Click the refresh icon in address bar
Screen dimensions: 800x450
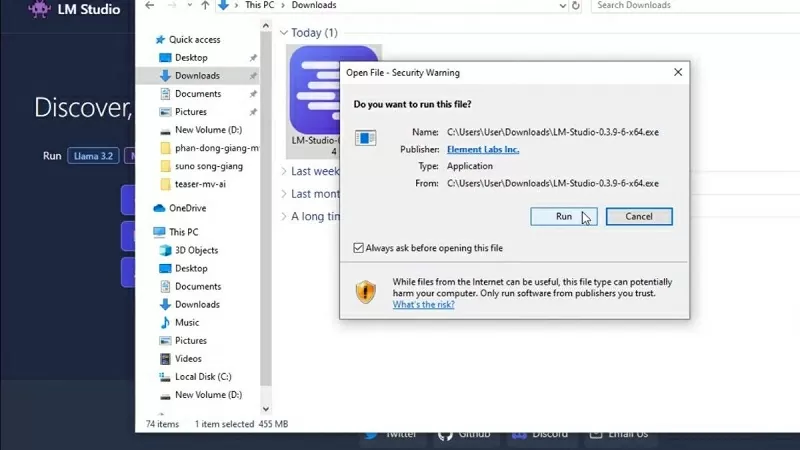[x=576, y=6]
